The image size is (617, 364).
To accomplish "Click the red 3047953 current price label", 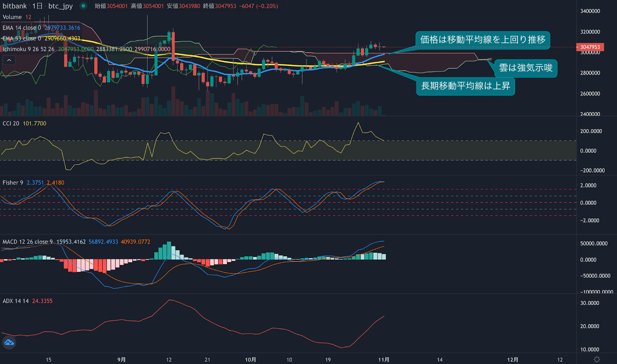I will (590, 47).
